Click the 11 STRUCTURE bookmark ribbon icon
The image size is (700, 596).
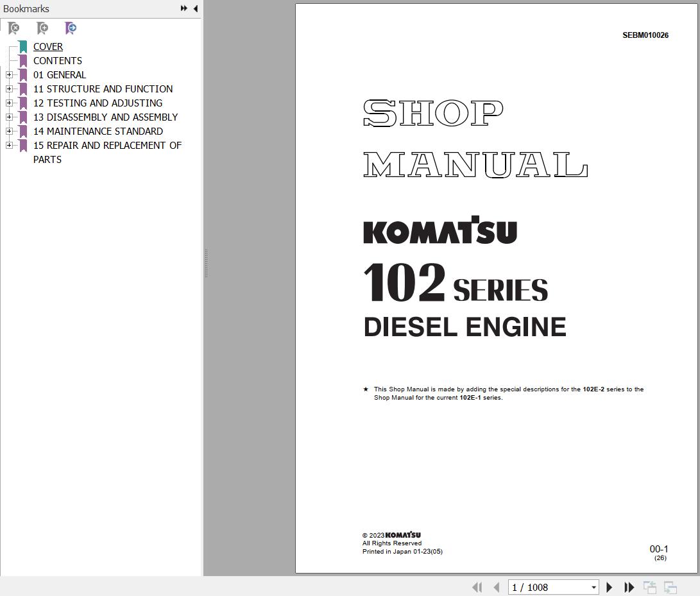(x=23, y=89)
